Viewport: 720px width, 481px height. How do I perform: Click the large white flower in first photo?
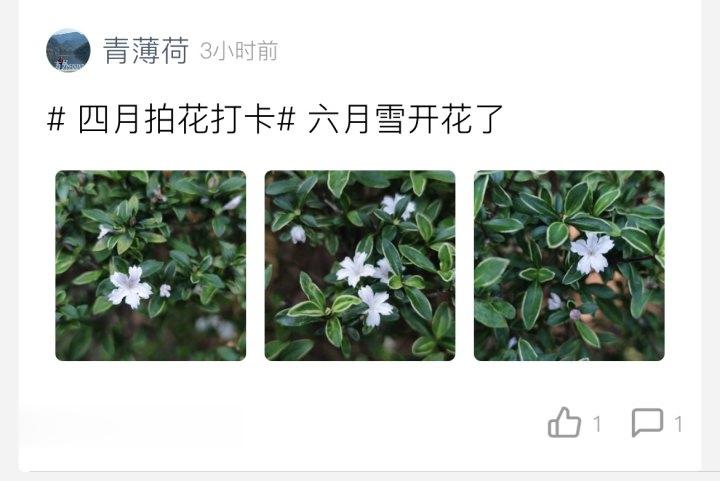click(x=130, y=287)
